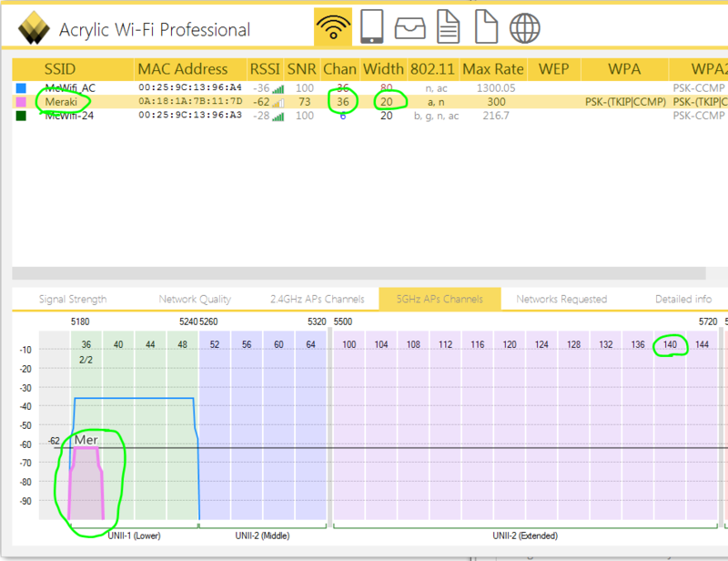Sort by the WPA column header
The height and width of the screenshot is (561, 728).
pos(624,69)
